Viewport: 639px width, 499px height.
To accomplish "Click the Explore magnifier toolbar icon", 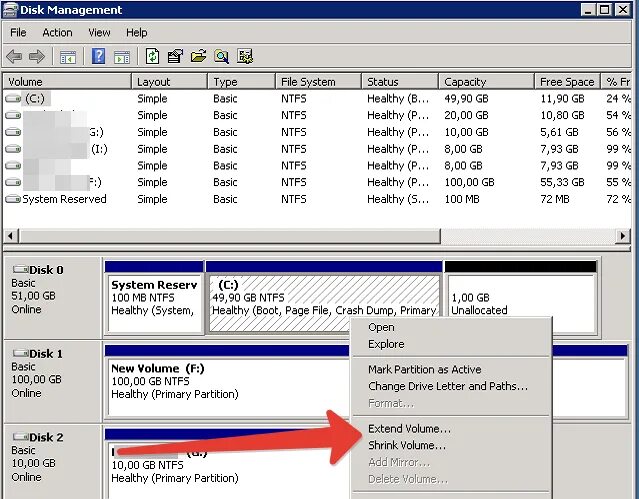I will [x=221, y=56].
